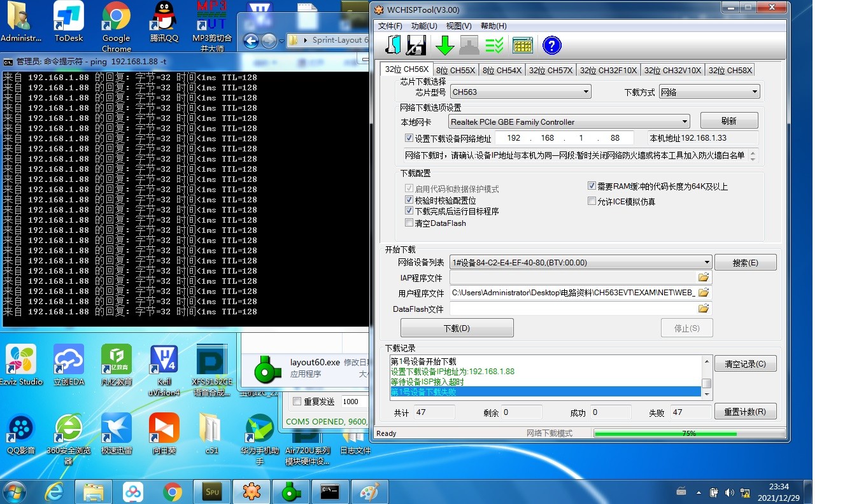
Task: Open 凡亿教育 desktop shortcut
Action: (117, 365)
